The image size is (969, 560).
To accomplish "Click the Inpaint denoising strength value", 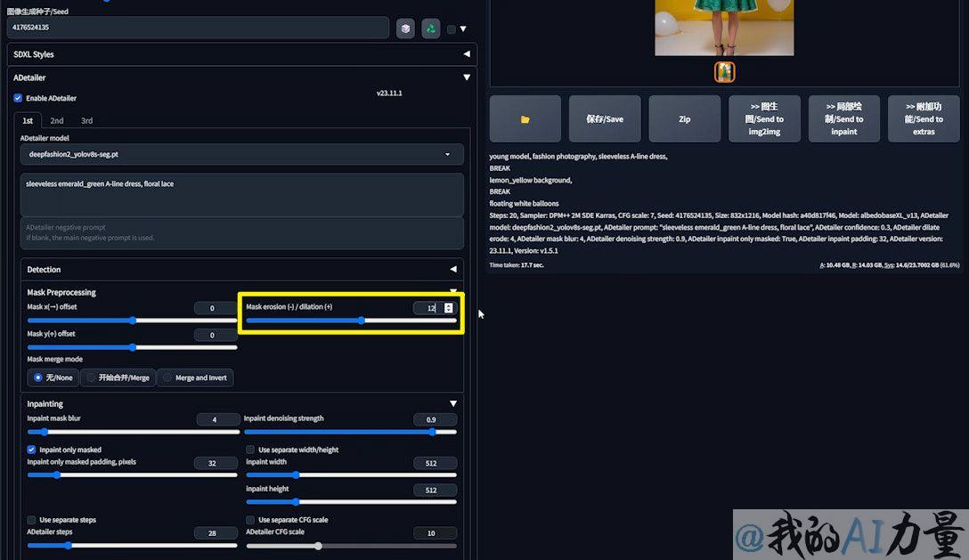I will pos(435,419).
